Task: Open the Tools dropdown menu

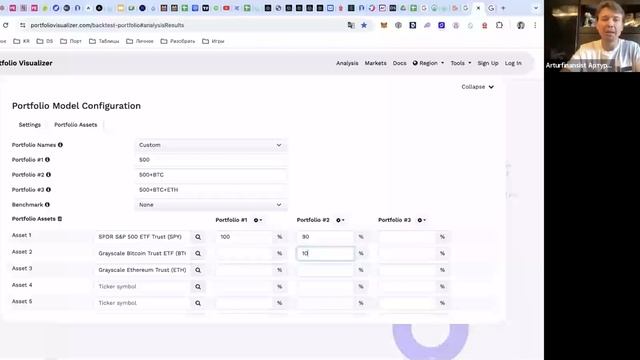Action: coord(461,63)
